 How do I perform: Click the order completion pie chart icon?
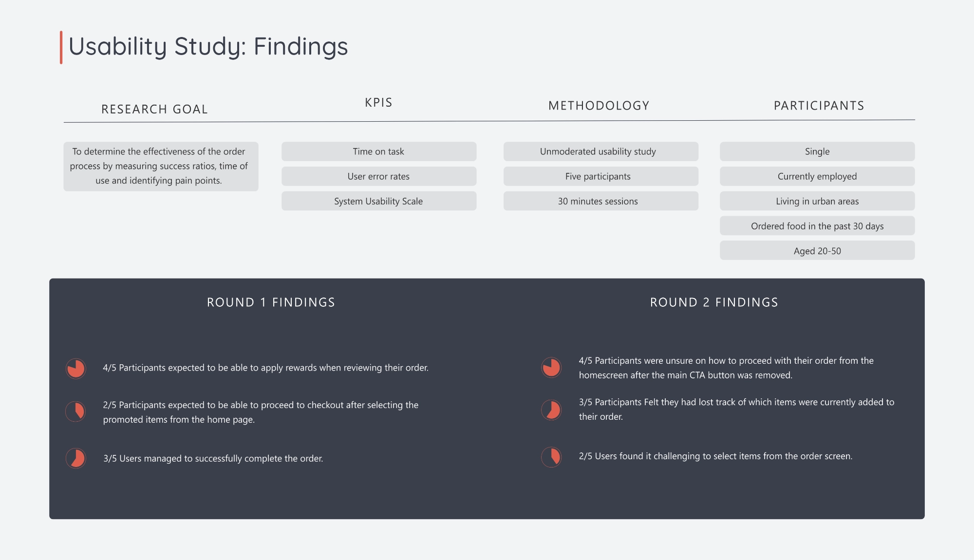click(x=75, y=458)
